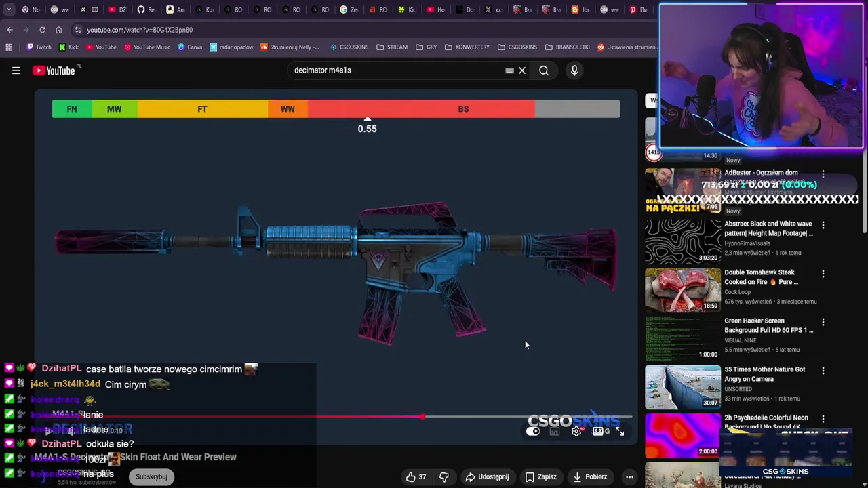
Task: Open the radar opadów bookmark
Action: tap(231, 47)
